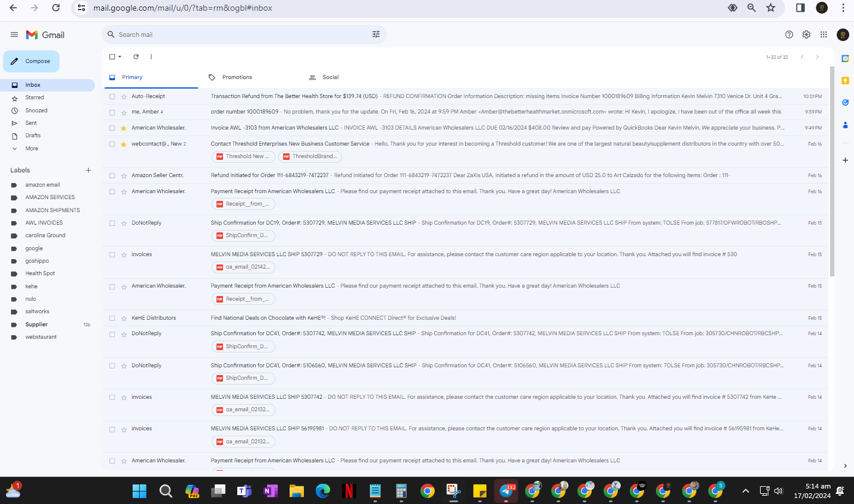
Task: Open Google Contacts in the side panel
Action: pyautogui.click(x=845, y=125)
